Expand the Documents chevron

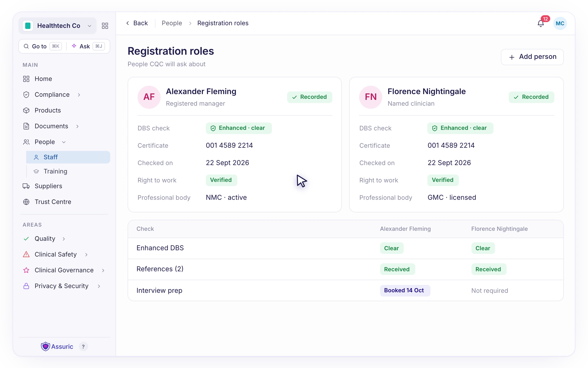click(77, 126)
